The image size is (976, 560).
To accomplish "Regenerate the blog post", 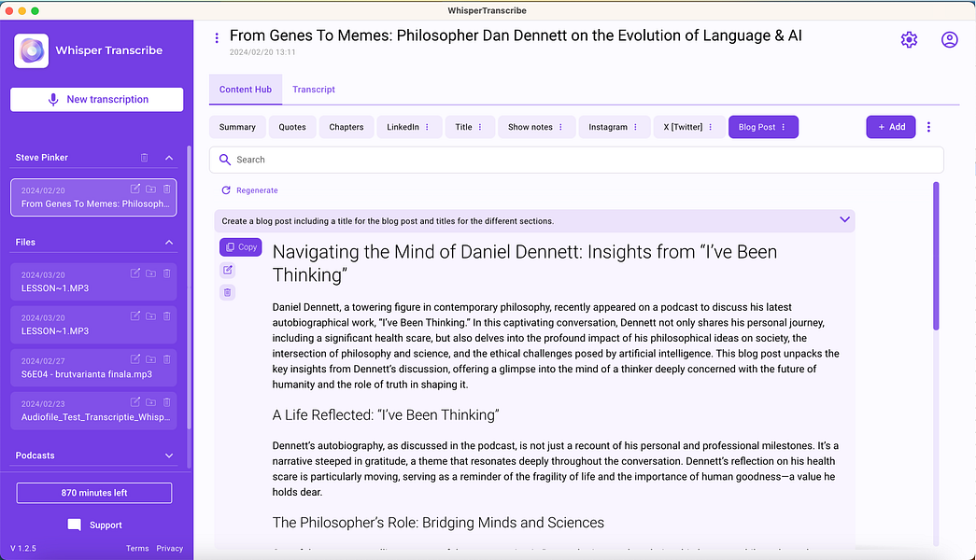I will pos(249,190).
